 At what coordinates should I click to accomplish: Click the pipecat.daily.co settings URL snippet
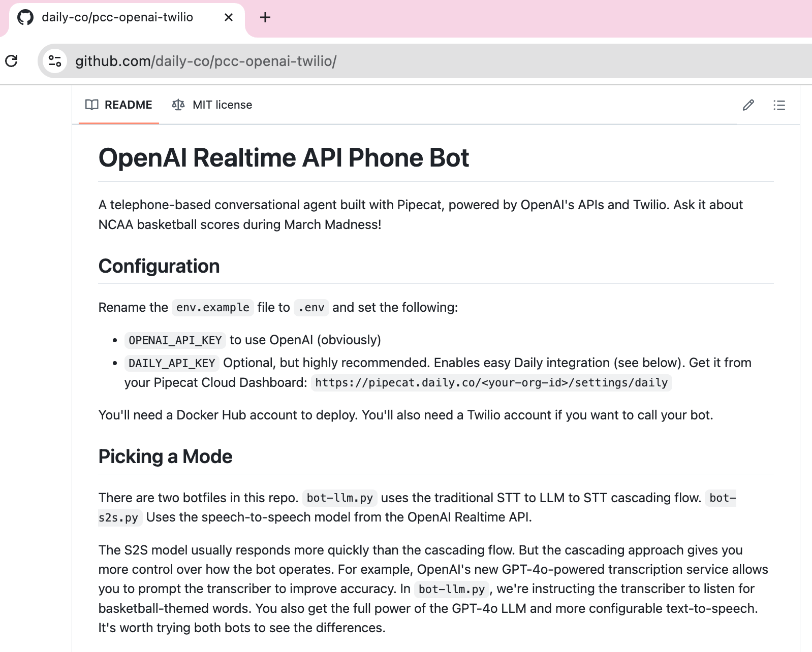point(491,382)
